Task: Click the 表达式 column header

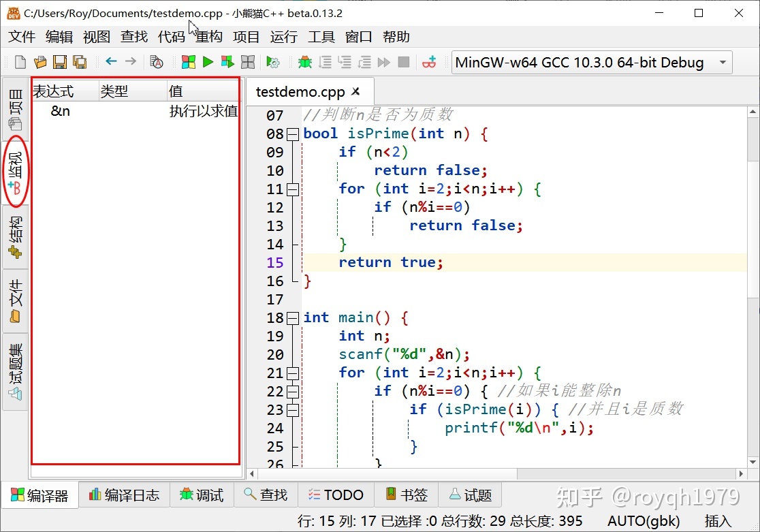Action: [x=65, y=91]
